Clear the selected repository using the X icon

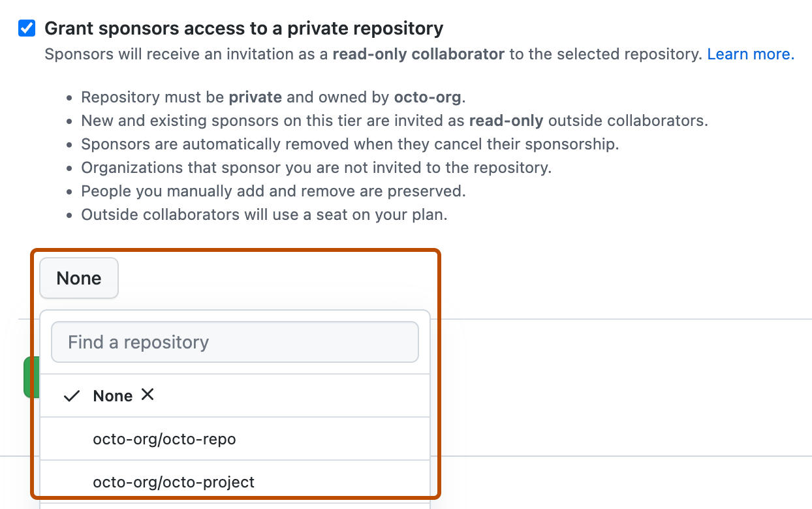pyautogui.click(x=148, y=395)
